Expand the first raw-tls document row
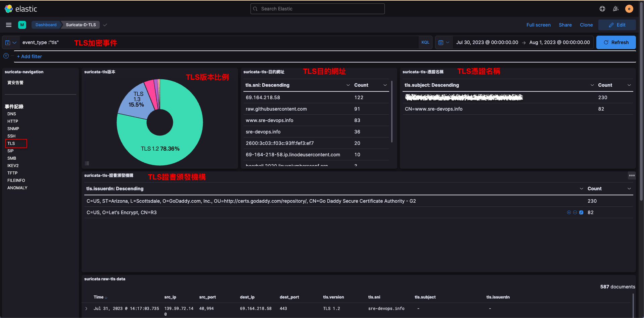 [86, 309]
